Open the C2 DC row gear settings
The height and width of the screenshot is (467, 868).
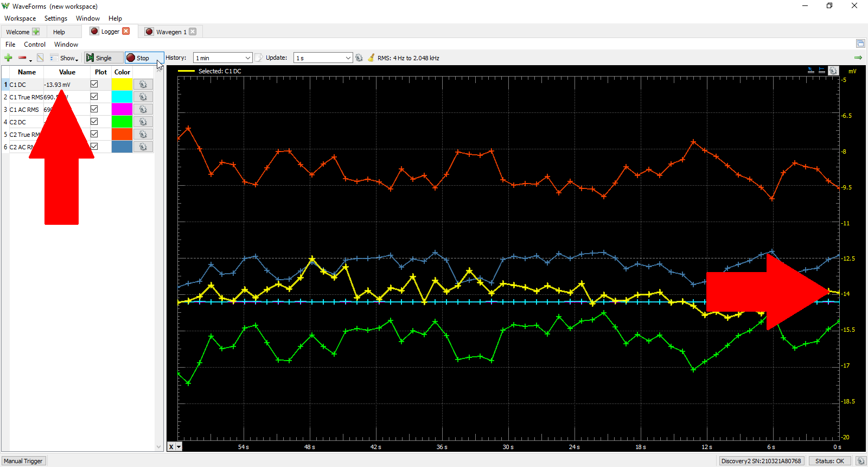coord(143,122)
